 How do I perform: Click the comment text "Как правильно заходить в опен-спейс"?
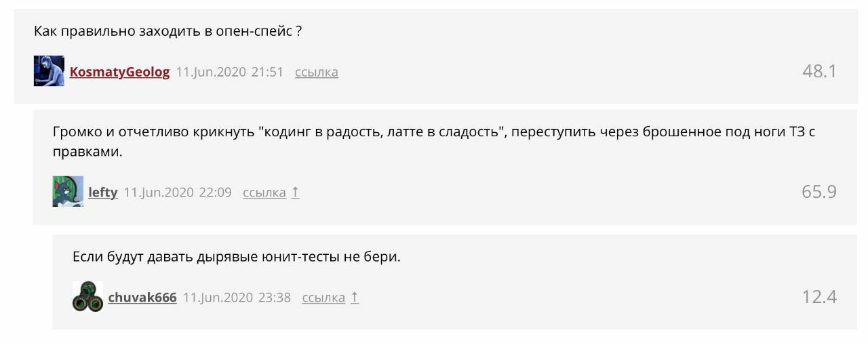click(167, 31)
